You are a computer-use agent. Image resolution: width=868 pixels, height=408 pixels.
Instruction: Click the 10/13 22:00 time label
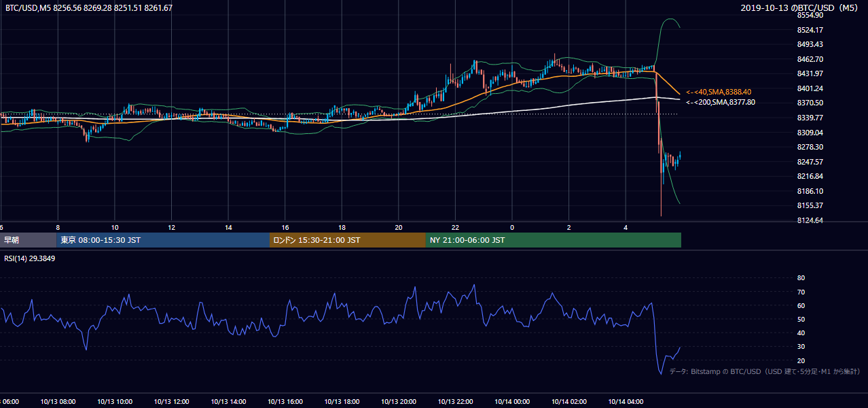point(455,401)
